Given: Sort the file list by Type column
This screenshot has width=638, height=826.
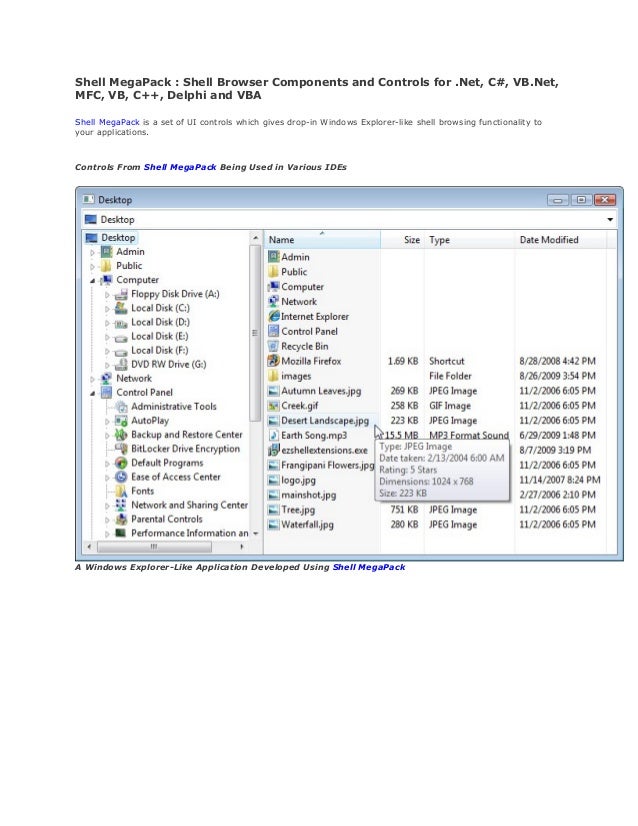Looking at the screenshot, I should click(x=468, y=240).
